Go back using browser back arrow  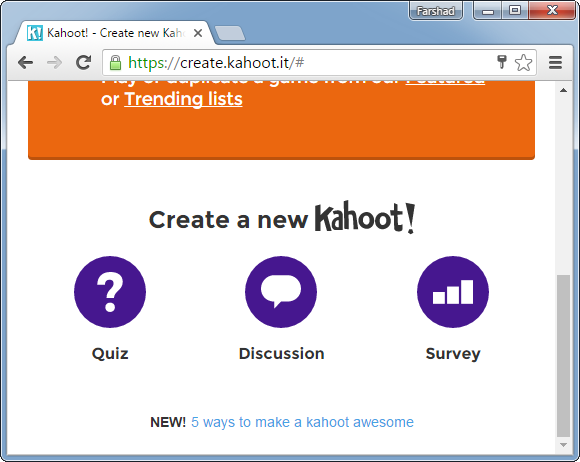point(26,63)
